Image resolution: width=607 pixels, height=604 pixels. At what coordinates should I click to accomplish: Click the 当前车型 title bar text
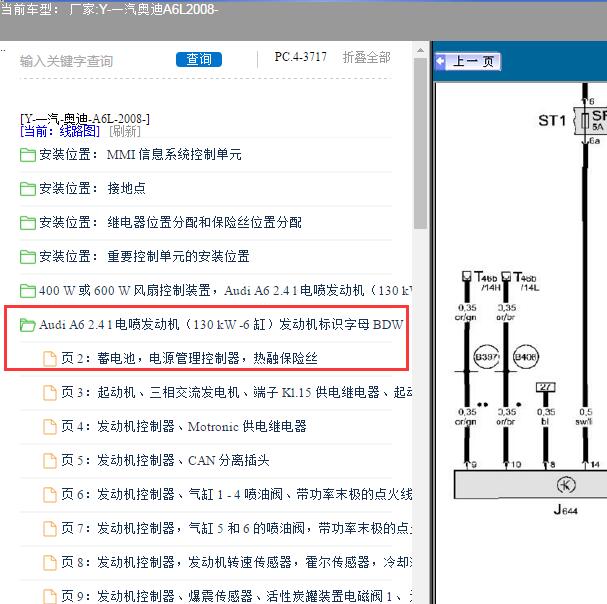(109, 9)
